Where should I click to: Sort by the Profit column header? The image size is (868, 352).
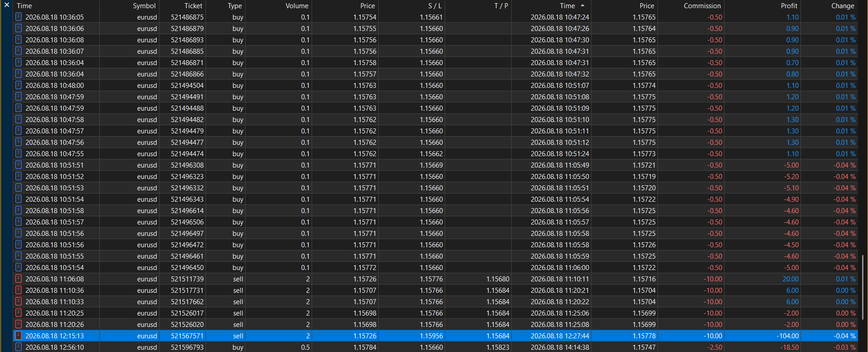(x=789, y=6)
